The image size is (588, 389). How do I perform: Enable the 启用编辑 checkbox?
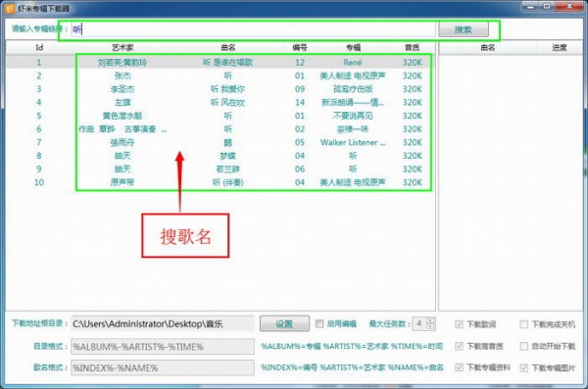click(x=319, y=323)
